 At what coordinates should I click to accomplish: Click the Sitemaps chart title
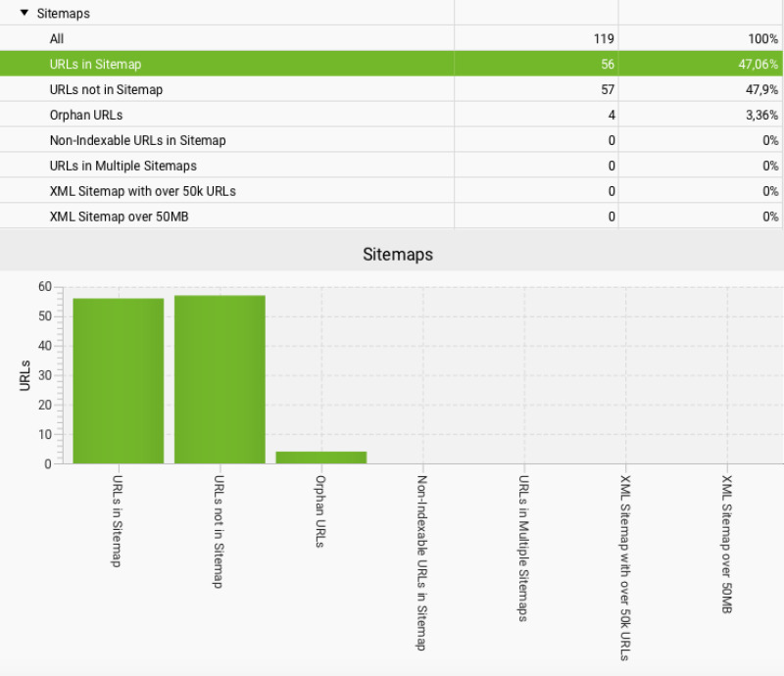click(398, 255)
